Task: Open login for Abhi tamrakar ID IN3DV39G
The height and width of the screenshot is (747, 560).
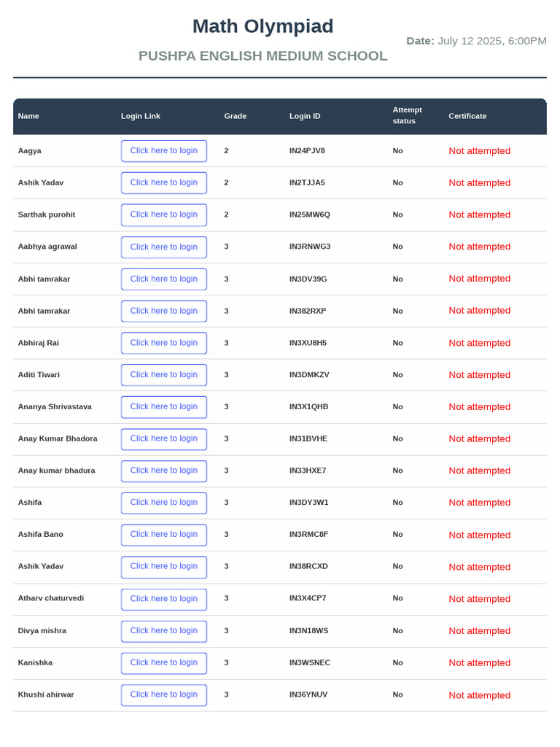Action: [x=164, y=279]
